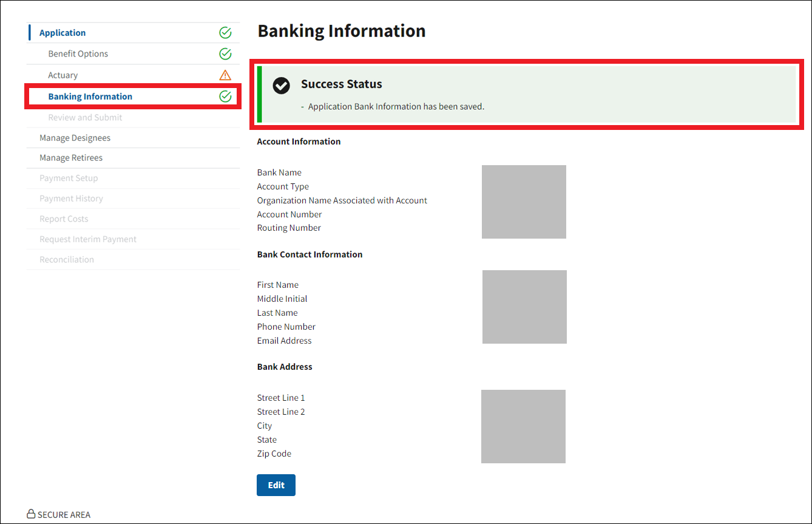This screenshot has width=812, height=524.
Task: Open Payment History menu item
Action: coord(71,199)
